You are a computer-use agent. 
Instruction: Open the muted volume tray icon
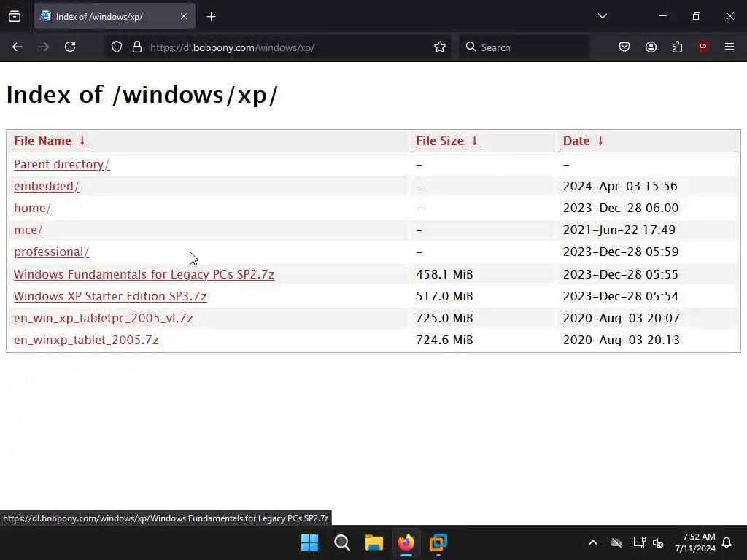659,542
